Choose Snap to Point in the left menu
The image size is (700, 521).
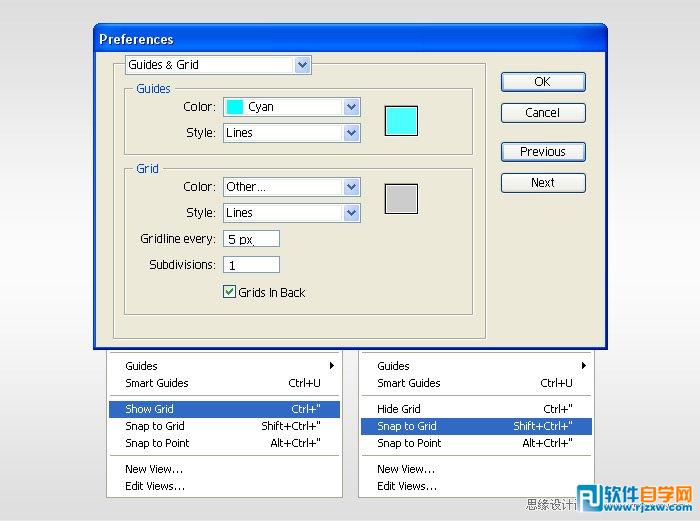point(224,443)
